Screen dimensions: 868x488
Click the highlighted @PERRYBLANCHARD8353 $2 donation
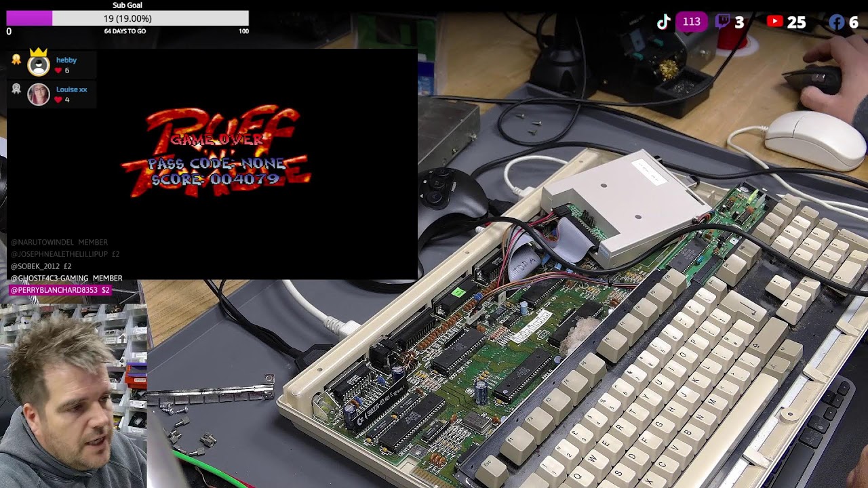(x=60, y=290)
